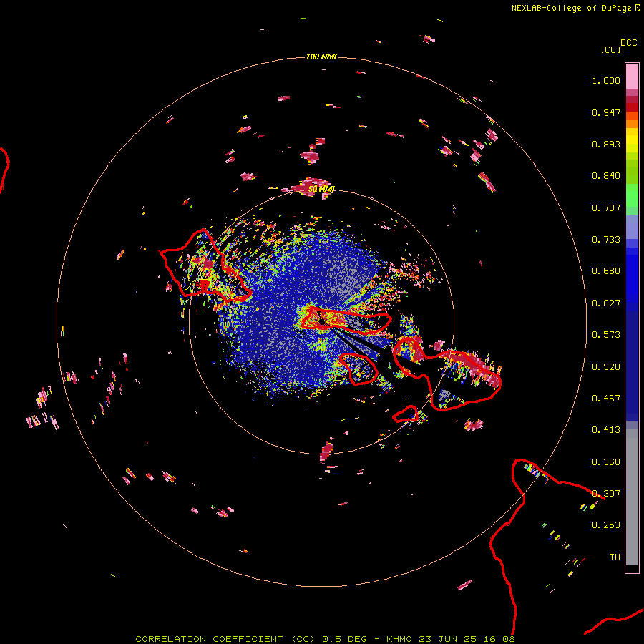
Task: Click the radar site at the rings' center
Action: point(321,321)
